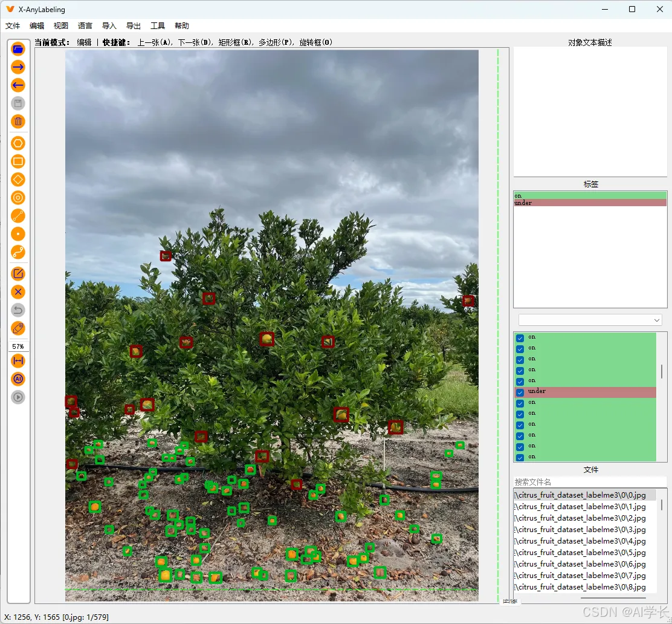Select the point drawing tool
This screenshot has width=672, height=624.
pos(18,234)
